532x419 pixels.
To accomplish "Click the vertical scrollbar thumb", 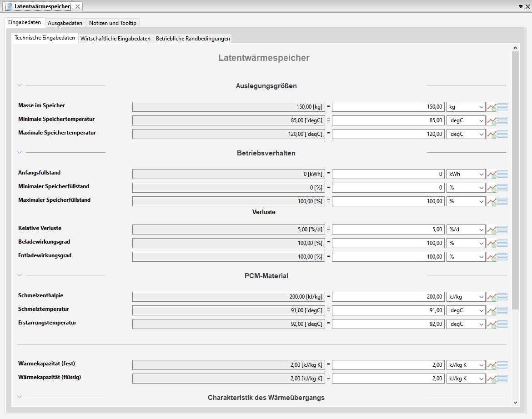I will 515,180.
